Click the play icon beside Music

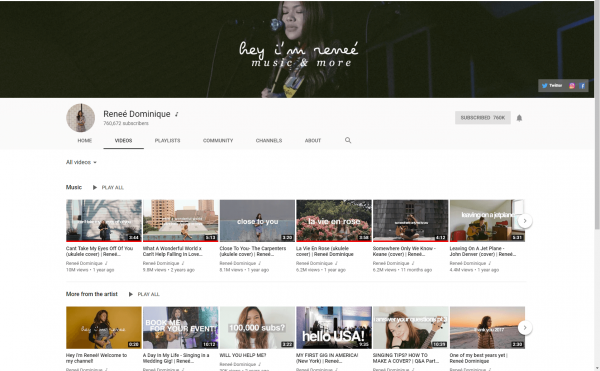click(95, 187)
